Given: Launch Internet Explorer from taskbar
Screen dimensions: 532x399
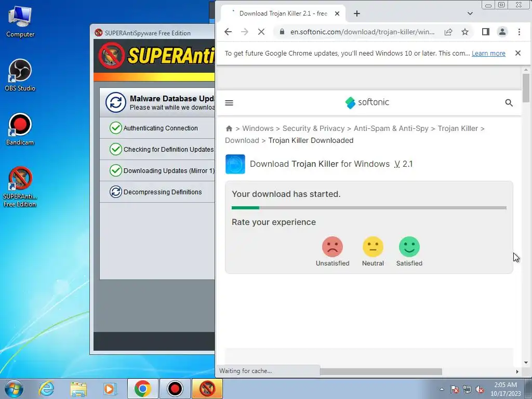Looking at the screenshot, I should (x=46, y=389).
